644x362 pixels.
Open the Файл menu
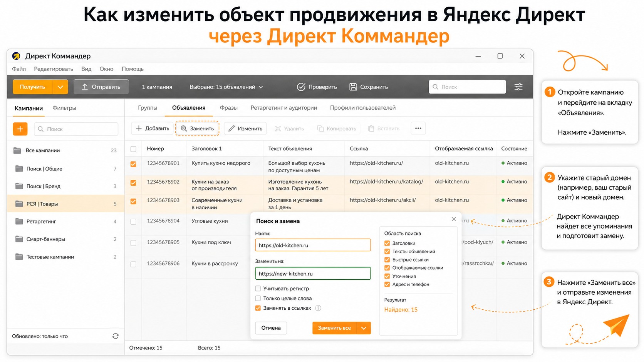19,69
